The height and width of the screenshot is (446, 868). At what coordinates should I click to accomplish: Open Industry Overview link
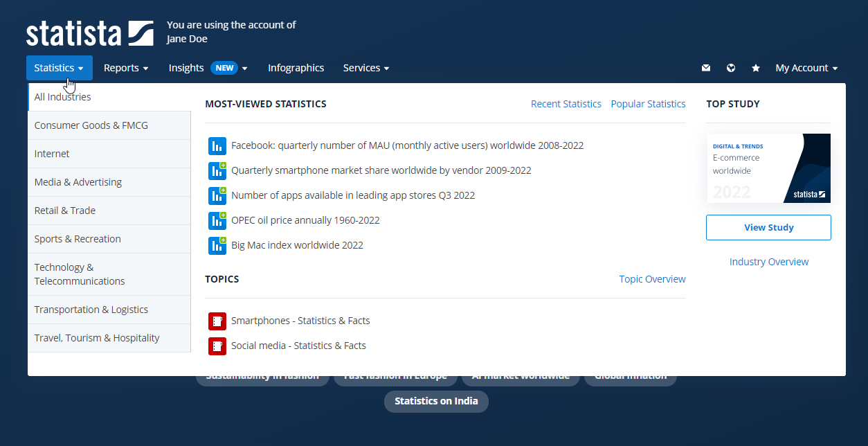[x=769, y=262]
